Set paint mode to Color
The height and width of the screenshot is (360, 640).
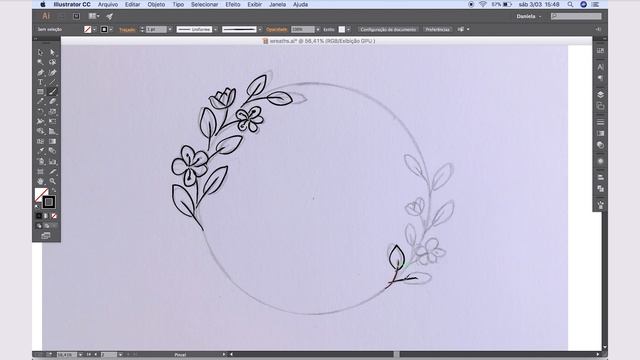point(39,216)
